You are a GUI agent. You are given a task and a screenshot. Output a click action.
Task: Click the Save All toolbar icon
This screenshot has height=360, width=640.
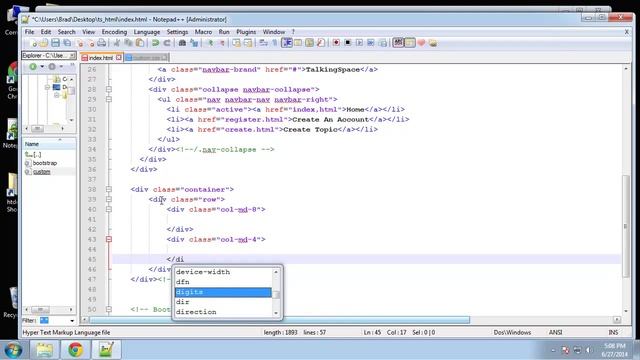(67, 43)
